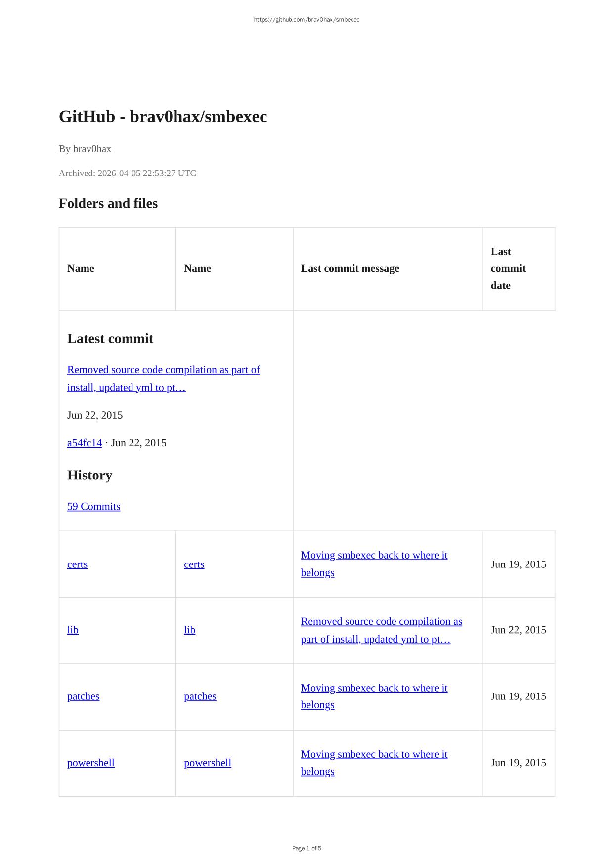
Task: Open the lib folder in first column
Action: coord(73,630)
